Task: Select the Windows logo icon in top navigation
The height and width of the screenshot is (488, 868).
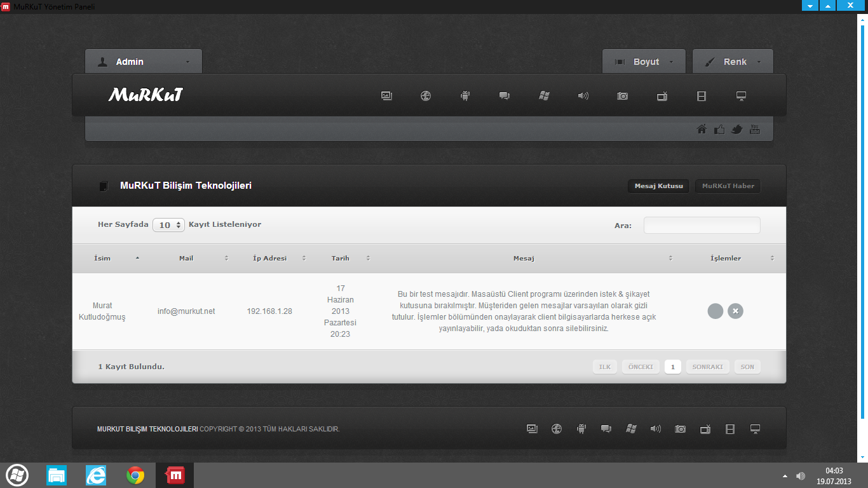Action: coord(544,96)
